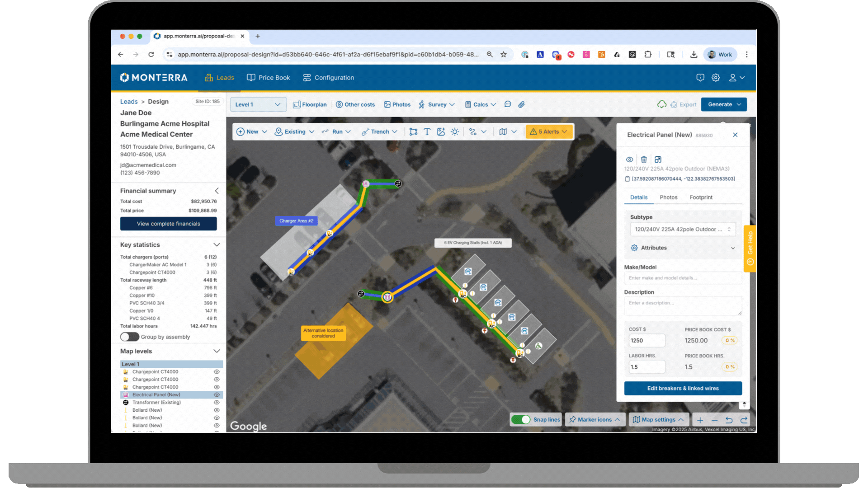Click the attachment paperclip icon
Screen dimensions: 868x488
(521, 104)
